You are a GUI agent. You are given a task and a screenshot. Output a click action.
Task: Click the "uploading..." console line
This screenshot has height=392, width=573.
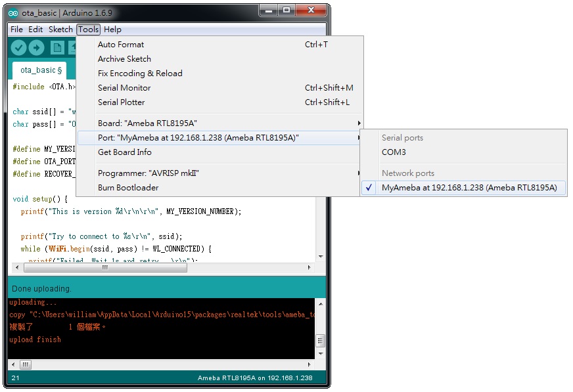coord(33,302)
